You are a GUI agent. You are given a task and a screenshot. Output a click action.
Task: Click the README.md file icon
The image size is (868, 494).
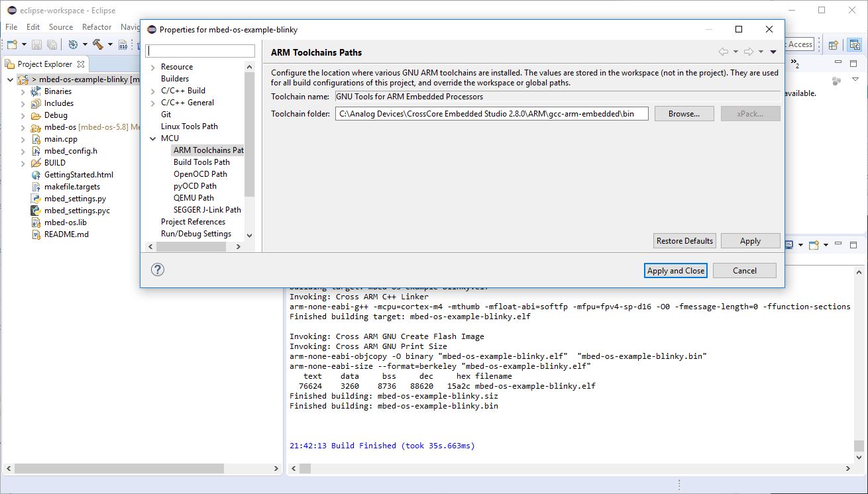36,234
